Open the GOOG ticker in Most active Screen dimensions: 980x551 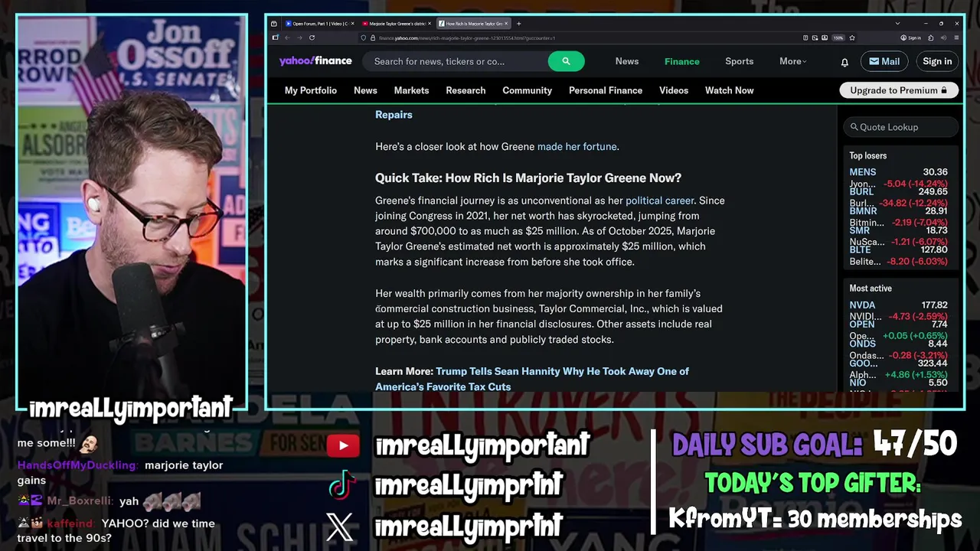[x=864, y=364]
